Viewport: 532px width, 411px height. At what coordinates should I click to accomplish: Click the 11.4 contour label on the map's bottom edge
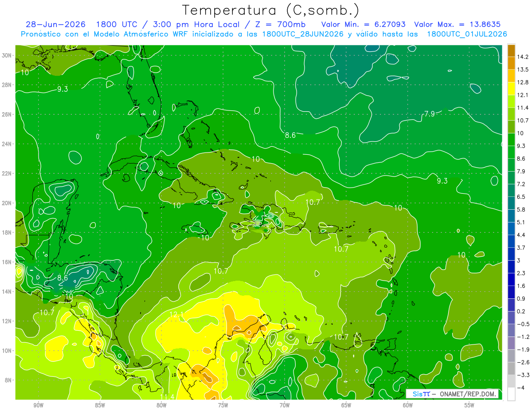(x=167, y=396)
